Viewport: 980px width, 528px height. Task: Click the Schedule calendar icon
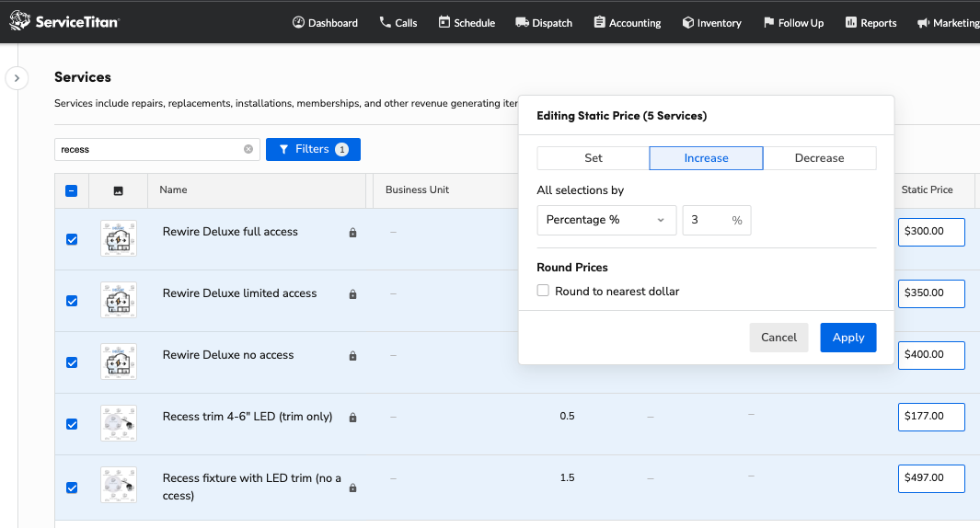444,22
